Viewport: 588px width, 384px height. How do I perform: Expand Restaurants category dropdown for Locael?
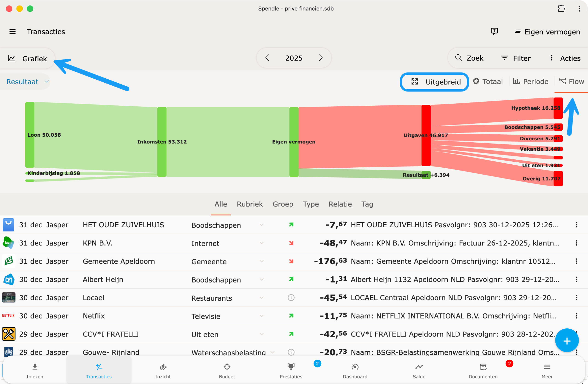point(262,298)
